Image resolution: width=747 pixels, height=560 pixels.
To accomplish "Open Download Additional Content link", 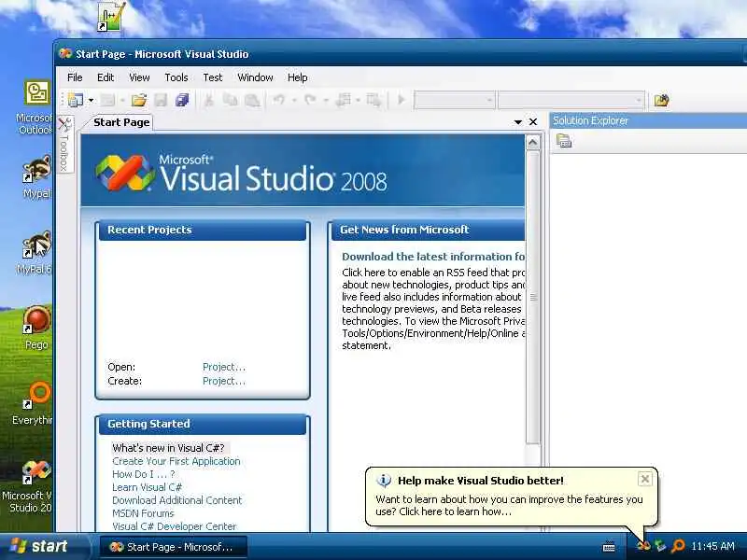I will (x=176, y=500).
